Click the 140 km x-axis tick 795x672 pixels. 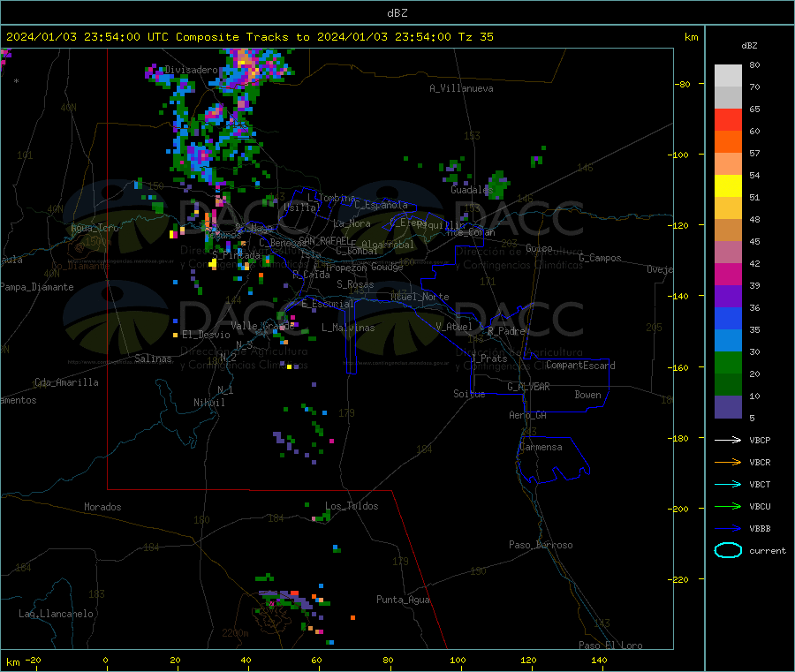599,660
